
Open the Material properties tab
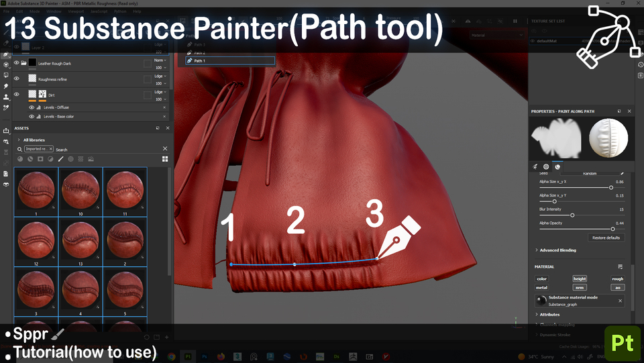[x=557, y=166]
